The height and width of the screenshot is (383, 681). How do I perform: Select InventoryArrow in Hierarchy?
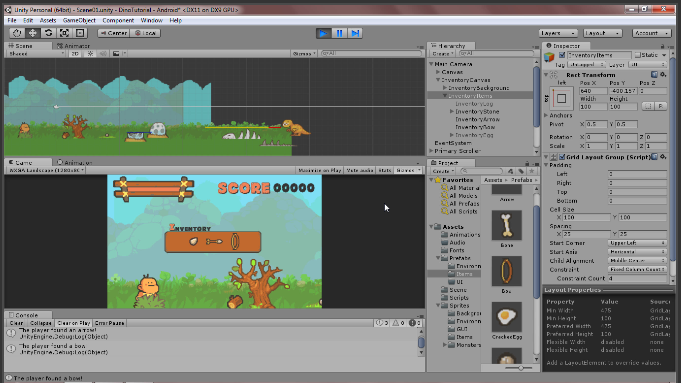(477, 119)
